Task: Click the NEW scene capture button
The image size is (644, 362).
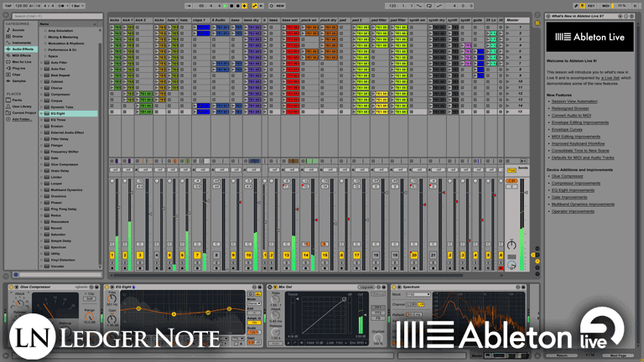Action: [280, 6]
